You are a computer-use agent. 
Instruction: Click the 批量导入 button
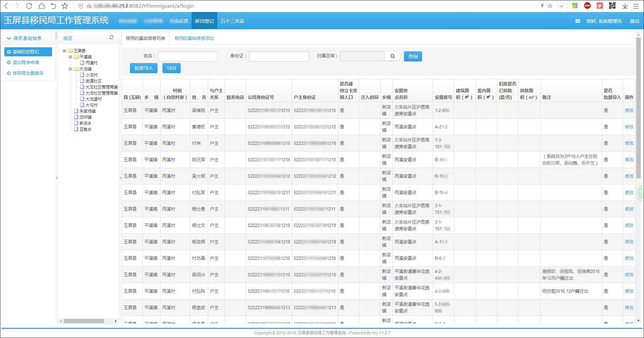click(143, 68)
